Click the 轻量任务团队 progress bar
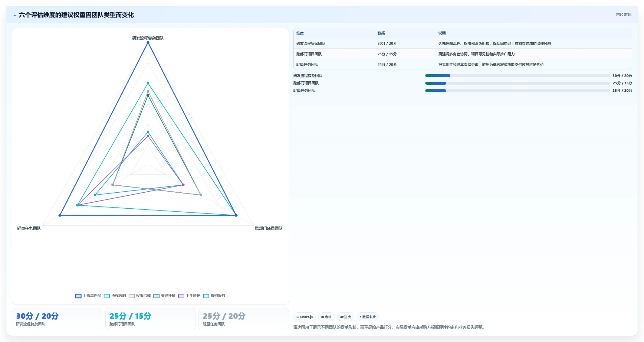The image size is (644, 342). click(517, 91)
